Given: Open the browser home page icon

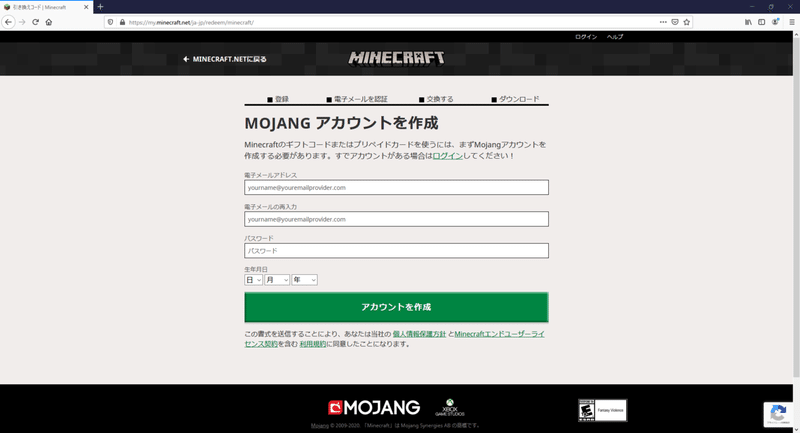Looking at the screenshot, I should coord(49,22).
